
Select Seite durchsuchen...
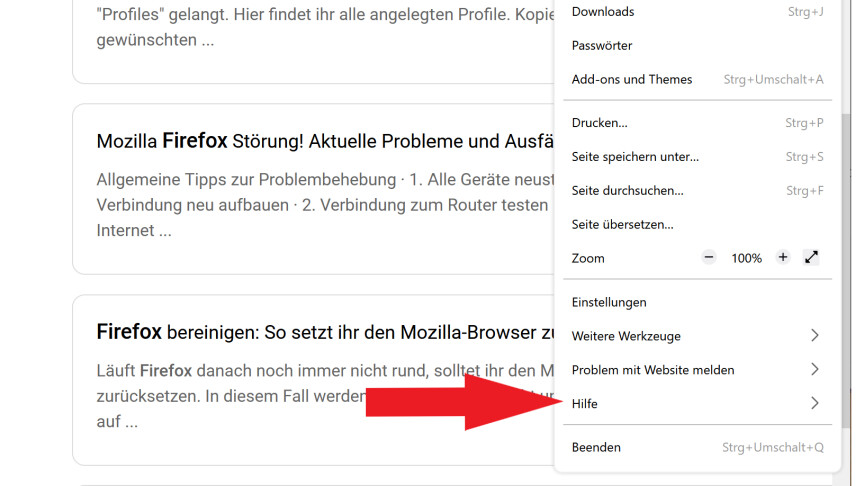pyautogui.click(x=697, y=191)
